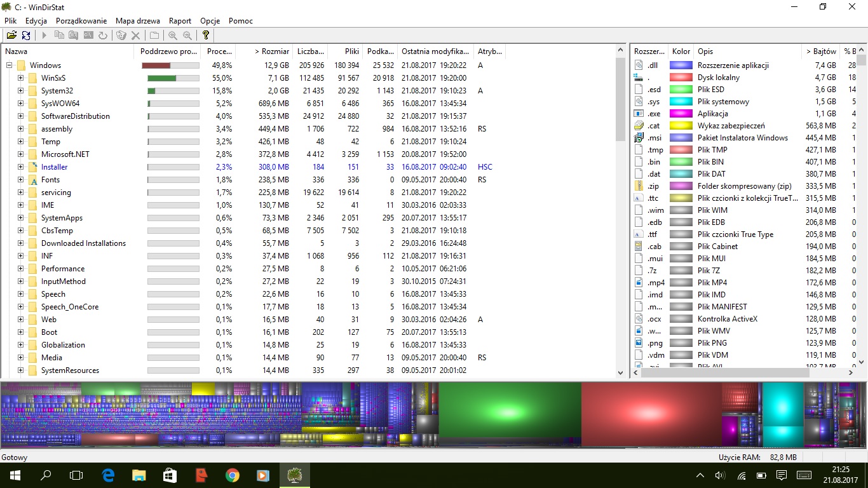Screen dimensions: 868x488
Task: Click the Refresh All toolbar icon
Action: [x=26, y=36]
